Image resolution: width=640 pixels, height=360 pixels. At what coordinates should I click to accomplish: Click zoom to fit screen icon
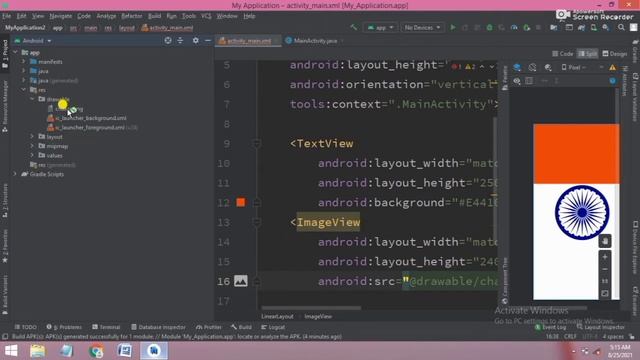tap(605, 293)
